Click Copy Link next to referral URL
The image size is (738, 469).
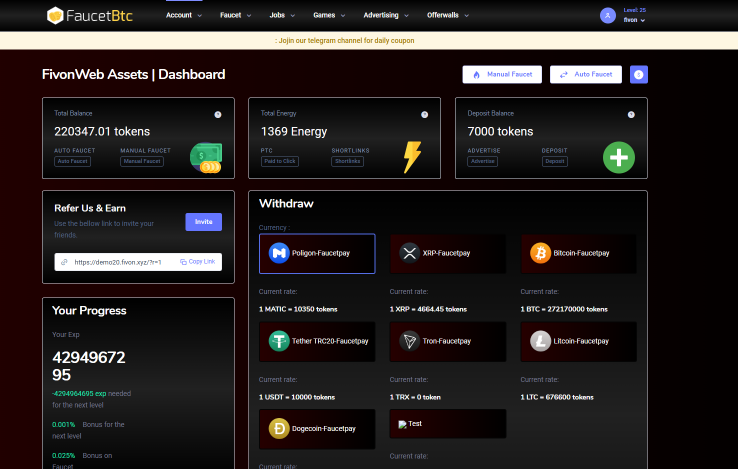(197, 262)
